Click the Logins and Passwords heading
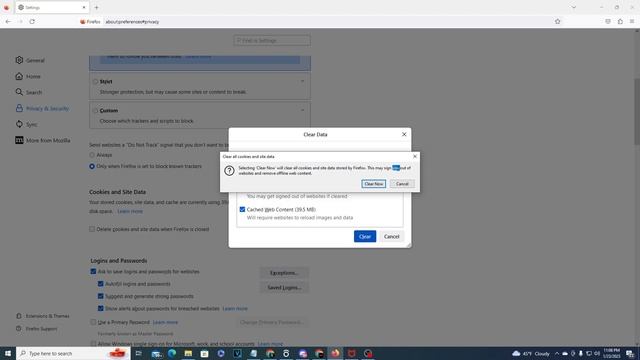Viewport: 640px width, 360px height. coord(119,260)
